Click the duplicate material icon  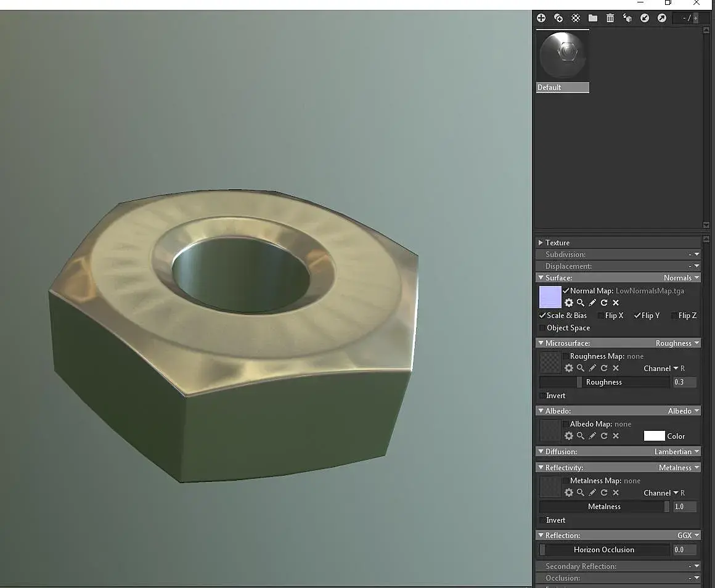tap(558, 18)
